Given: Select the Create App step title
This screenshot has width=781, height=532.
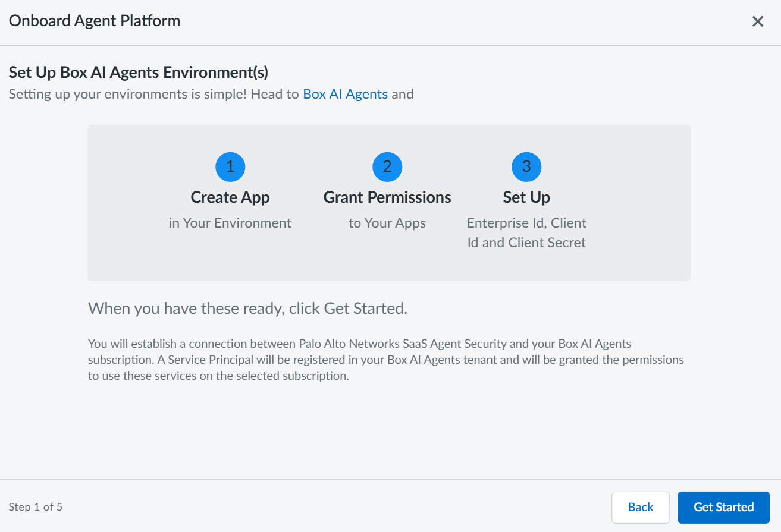Looking at the screenshot, I should tap(230, 197).
